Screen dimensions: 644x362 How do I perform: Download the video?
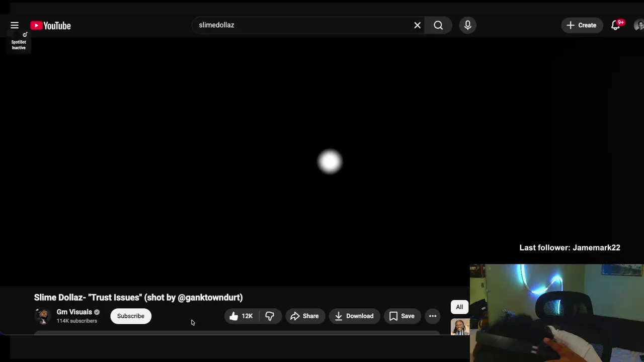354,316
